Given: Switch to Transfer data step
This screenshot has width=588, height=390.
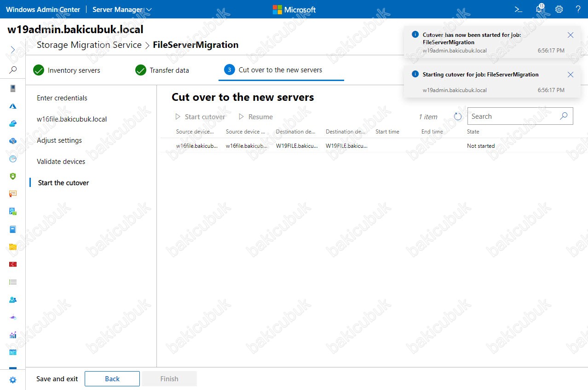Looking at the screenshot, I should pos(162,70).
